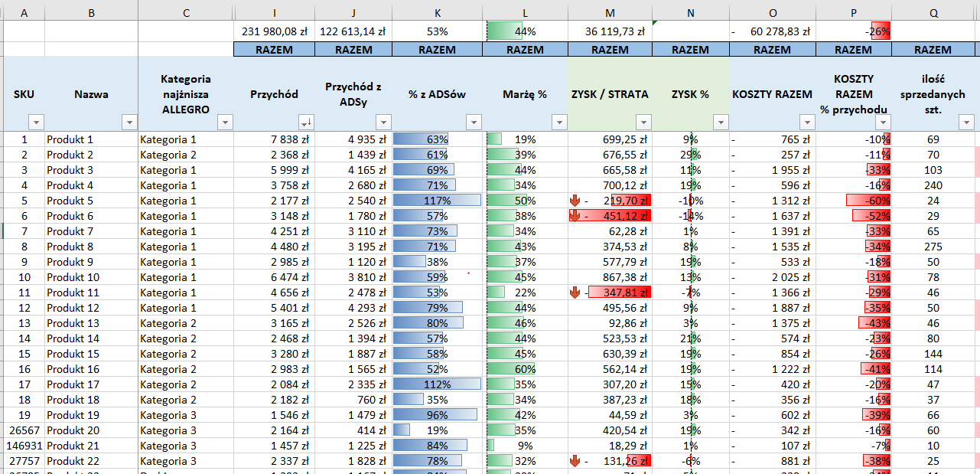
Task: Click the RAZEM cell above KOSZTY RAZEM
Action: coord(772,50)
